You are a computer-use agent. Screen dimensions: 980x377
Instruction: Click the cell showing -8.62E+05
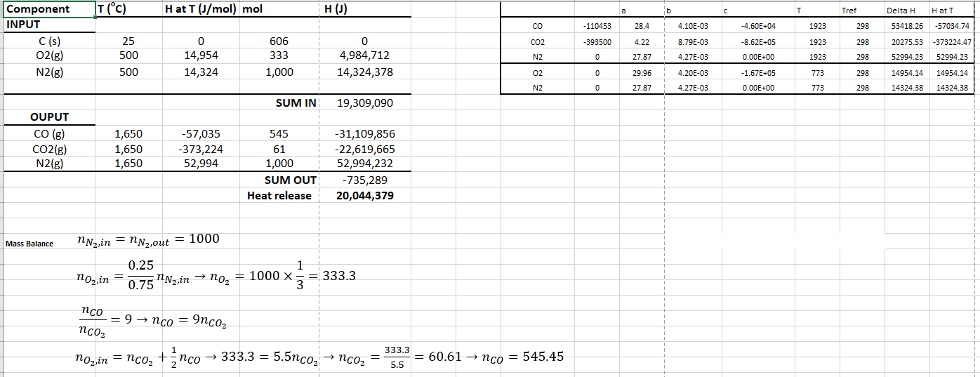[758, 42]
